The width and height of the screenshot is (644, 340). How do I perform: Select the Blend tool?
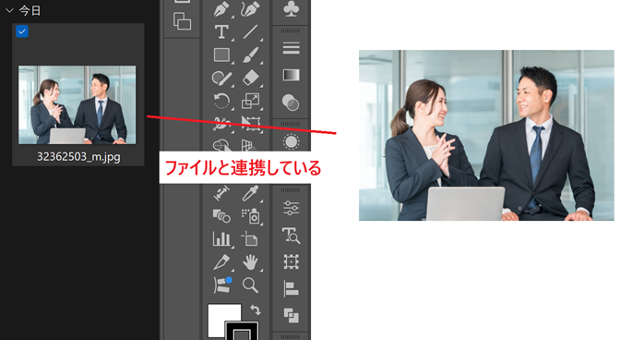221,215
